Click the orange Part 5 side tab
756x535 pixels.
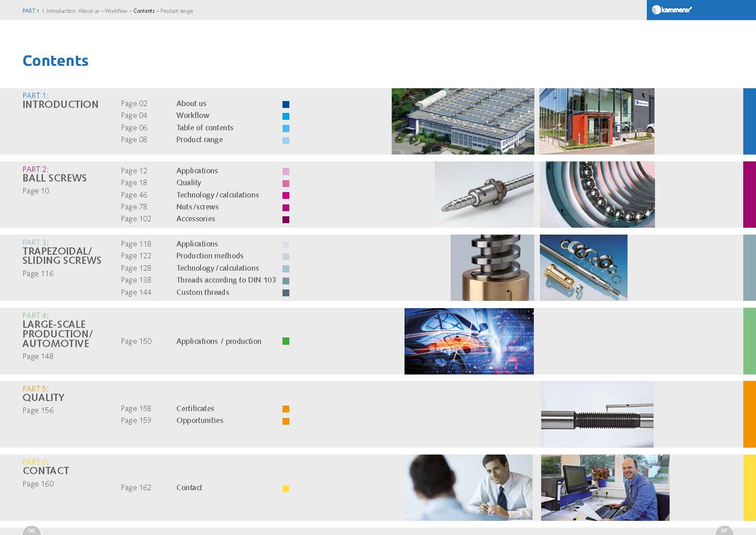pyautogui.click(x=750, y=414)
